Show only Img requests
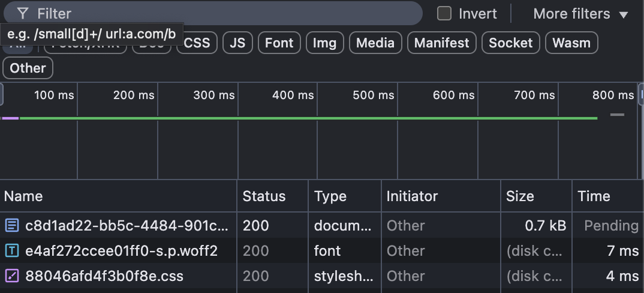 (x=324, y=43)
